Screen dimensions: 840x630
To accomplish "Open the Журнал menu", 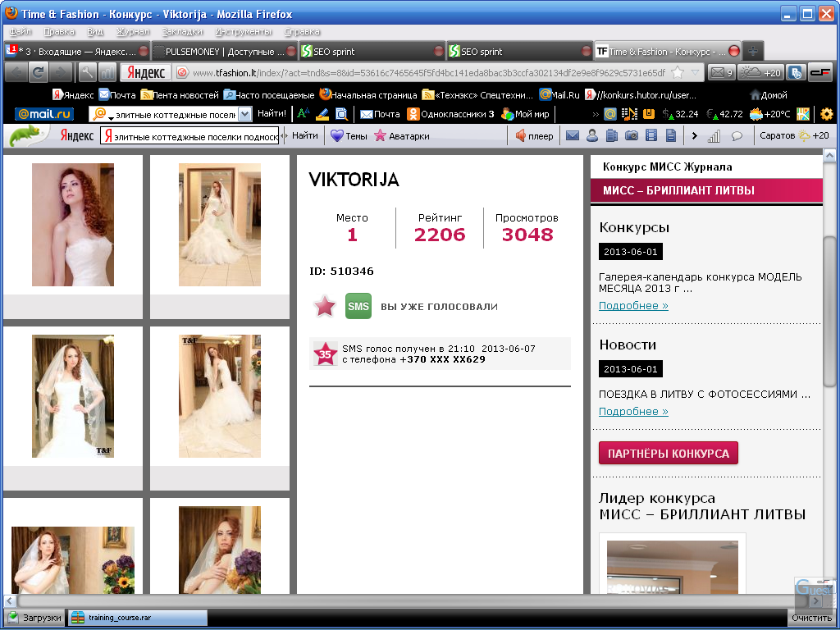I will click(x=133, y=32).
